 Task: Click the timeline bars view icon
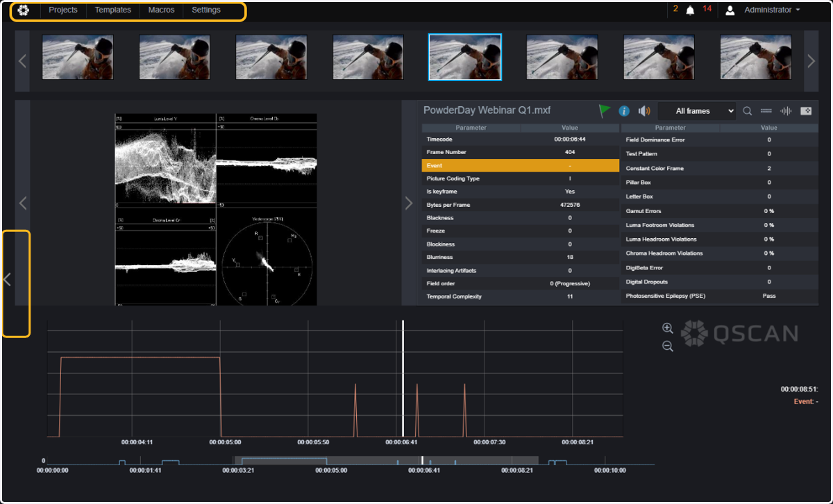pos(766,111)
